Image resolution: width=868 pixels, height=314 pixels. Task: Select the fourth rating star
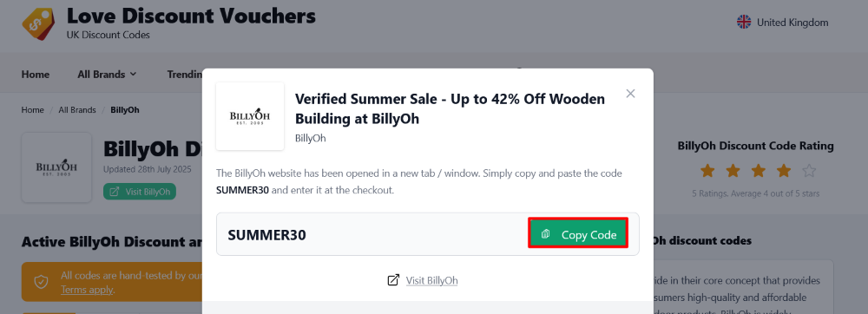783,170
